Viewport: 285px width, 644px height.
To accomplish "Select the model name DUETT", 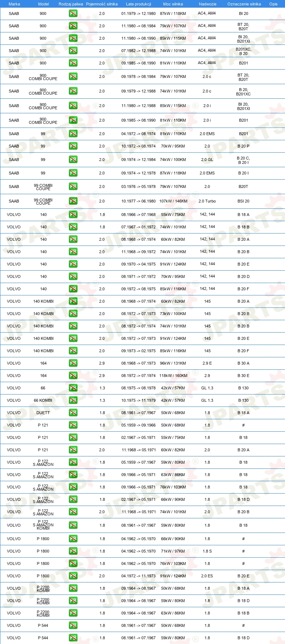I will 43,413.
